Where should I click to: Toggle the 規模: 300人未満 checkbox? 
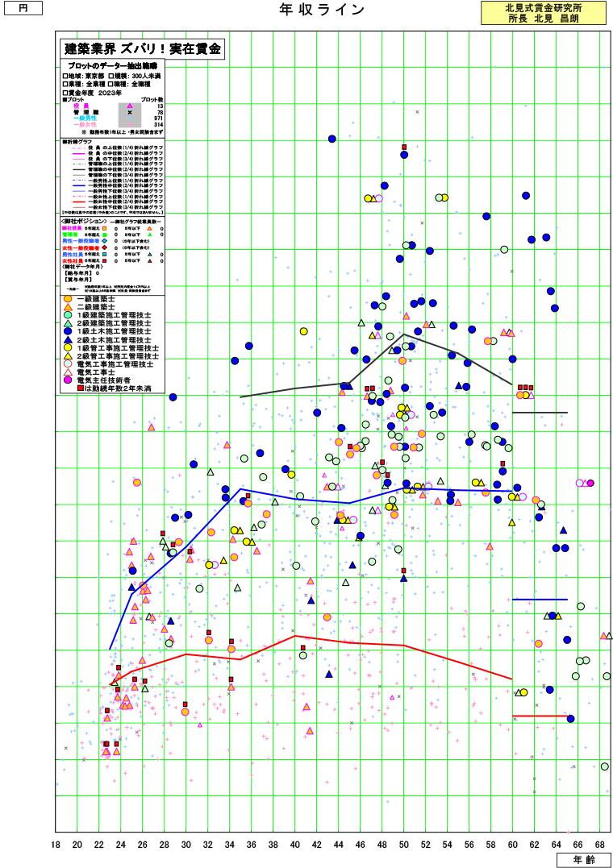[109, 75]
